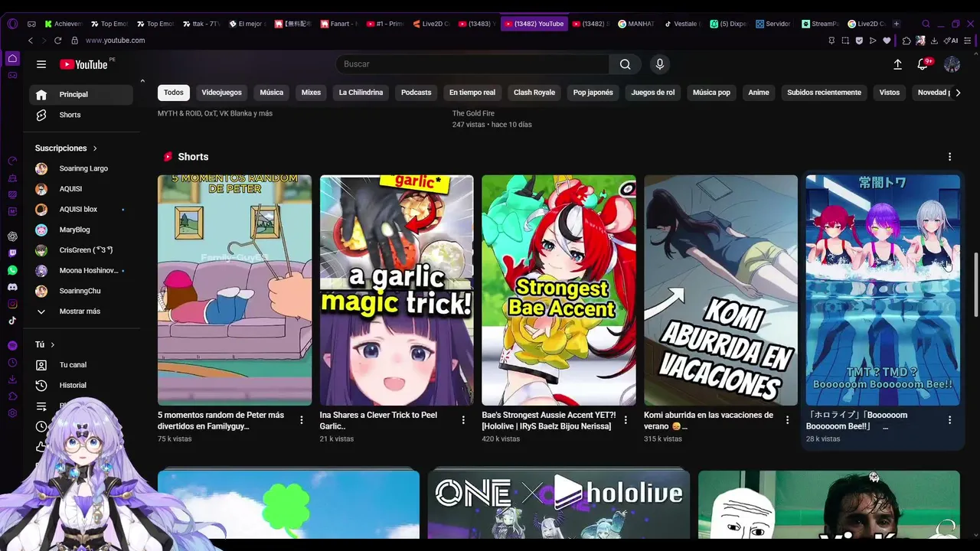Expand subscriptions list with Mostrar más
This screenshot has height=551, width=980.
(80, 311)
